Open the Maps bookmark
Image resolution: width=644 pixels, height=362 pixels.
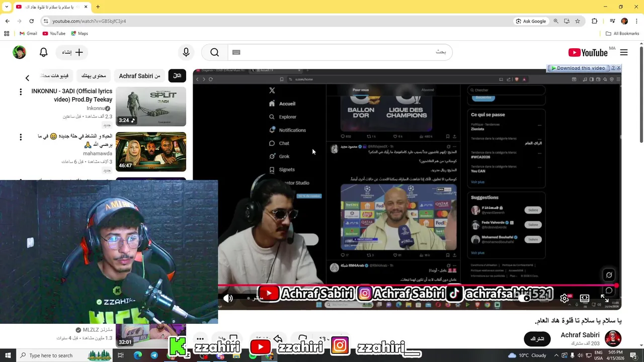(x=79, y=33)
